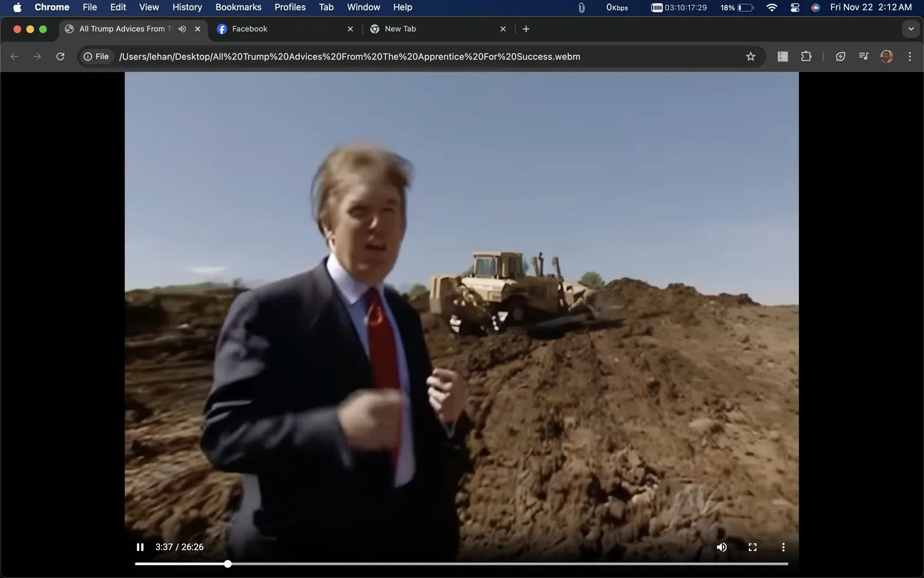Open the Chrome profile avatar
The width and height of the screenshot is (924, 578).
886,56
